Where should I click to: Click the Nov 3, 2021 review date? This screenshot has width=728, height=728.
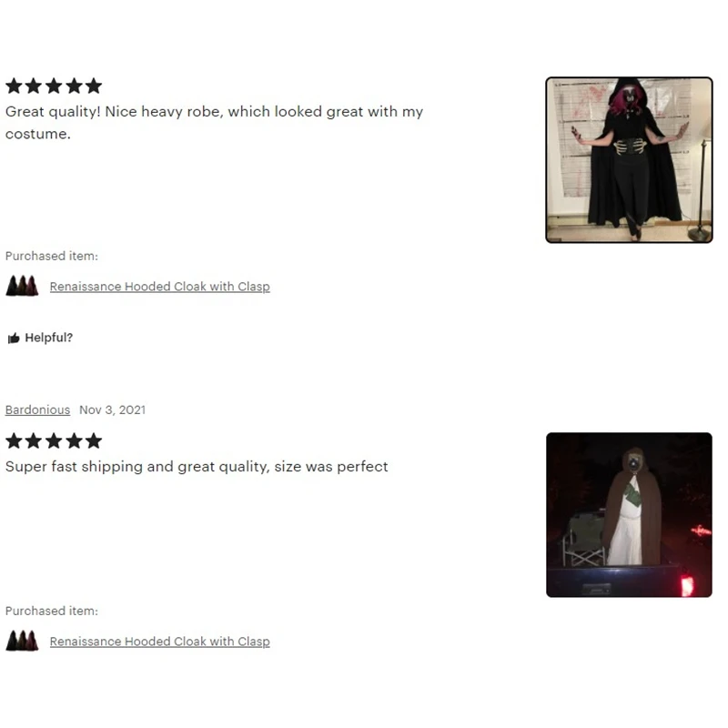(112, 410)
